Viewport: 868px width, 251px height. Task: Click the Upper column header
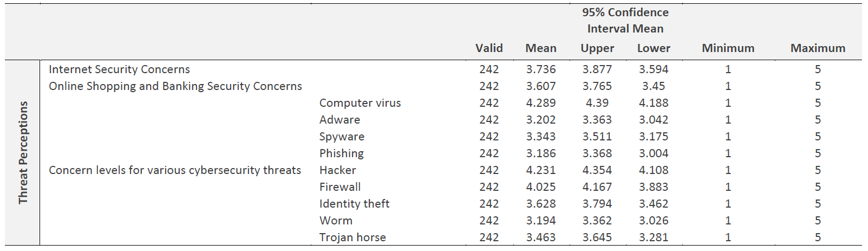coord(597,48)
